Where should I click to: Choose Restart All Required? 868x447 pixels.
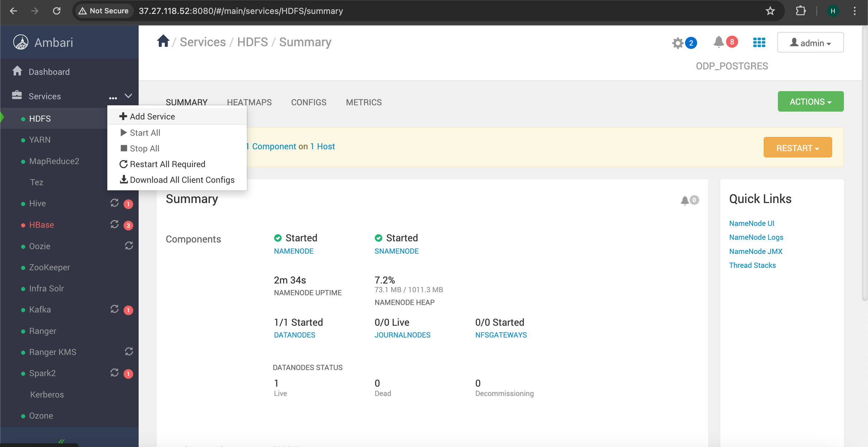[177, 164]
